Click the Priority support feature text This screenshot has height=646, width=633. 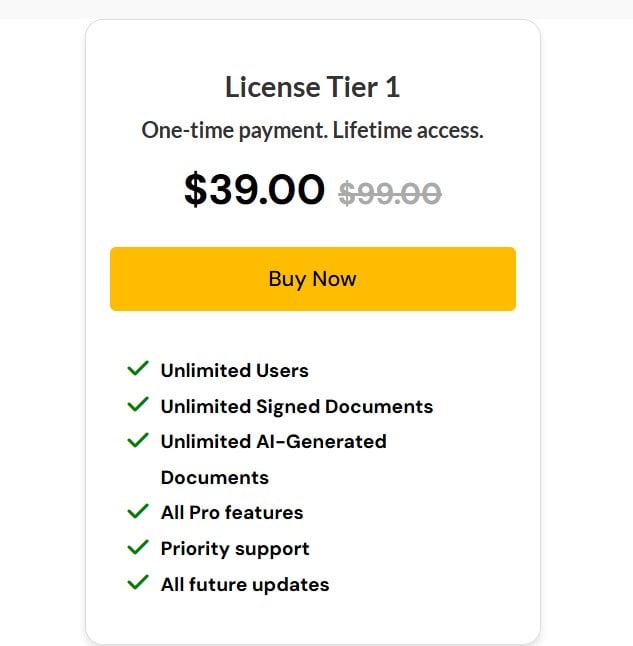(235, 549)
